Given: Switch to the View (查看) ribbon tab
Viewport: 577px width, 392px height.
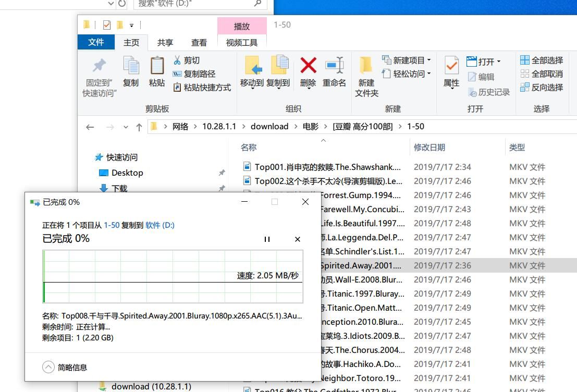Looking at the screenshot, I should click(199, 43).
